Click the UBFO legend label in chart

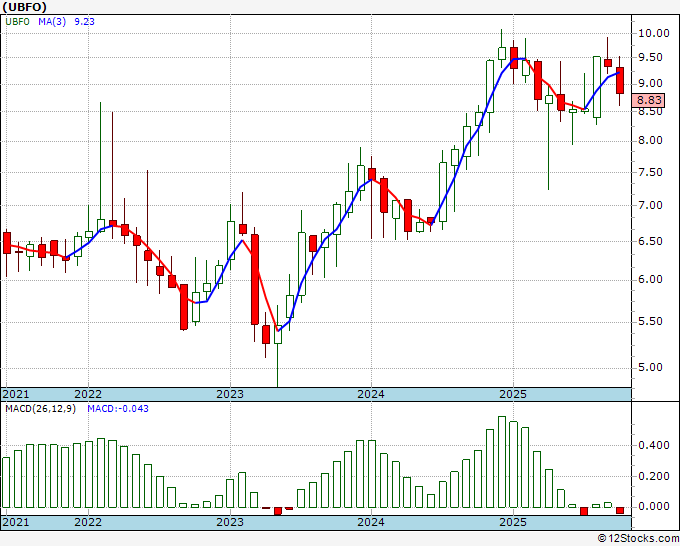point(17,22)
